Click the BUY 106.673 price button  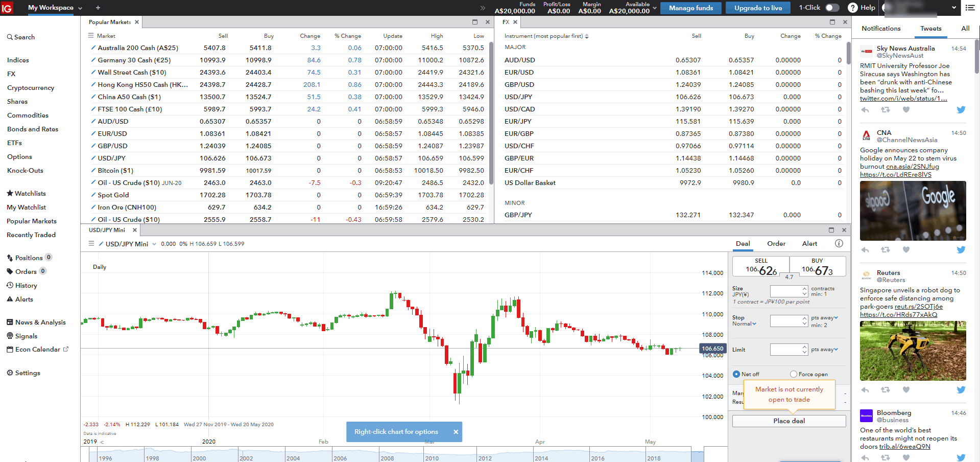pyautogui.click(x=818, y=267)
